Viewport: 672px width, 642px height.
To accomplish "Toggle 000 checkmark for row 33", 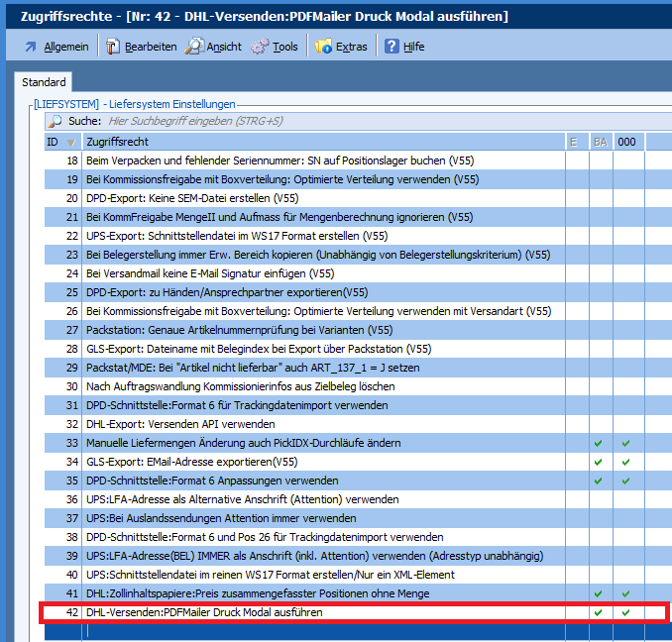I will coord(625,442).
